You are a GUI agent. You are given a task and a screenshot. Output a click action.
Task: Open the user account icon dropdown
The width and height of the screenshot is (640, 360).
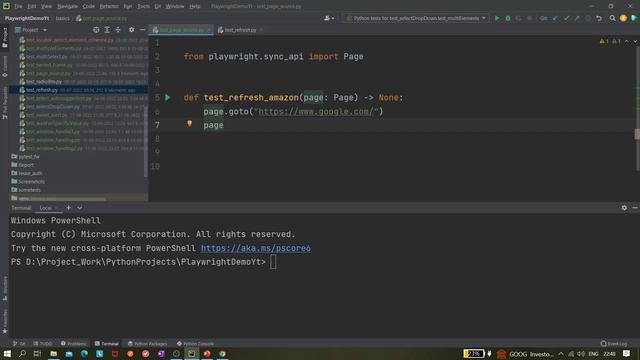(329, 18)
